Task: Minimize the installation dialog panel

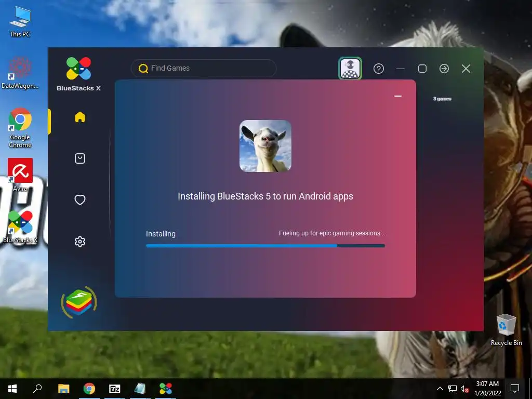Action: click(x=398, y=96)
